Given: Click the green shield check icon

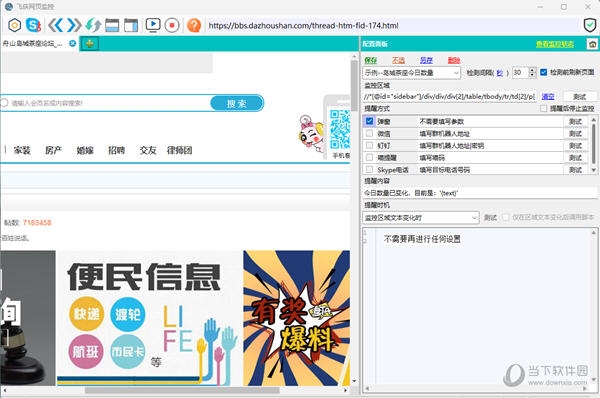Looking at the screenshot, I should click(x=590, y=25).
